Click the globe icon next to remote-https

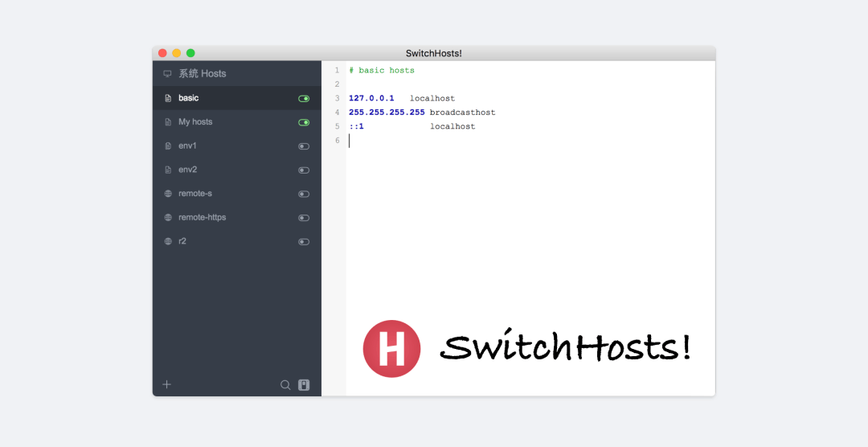[168, 218]
